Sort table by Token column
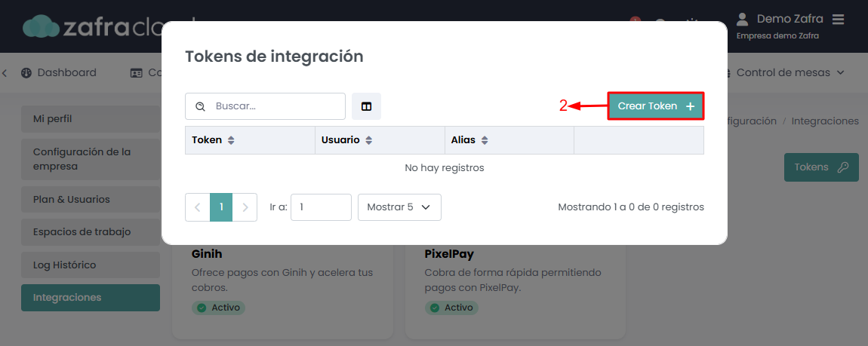This screenshot has width=868, height=346. [x=232, y=140]
